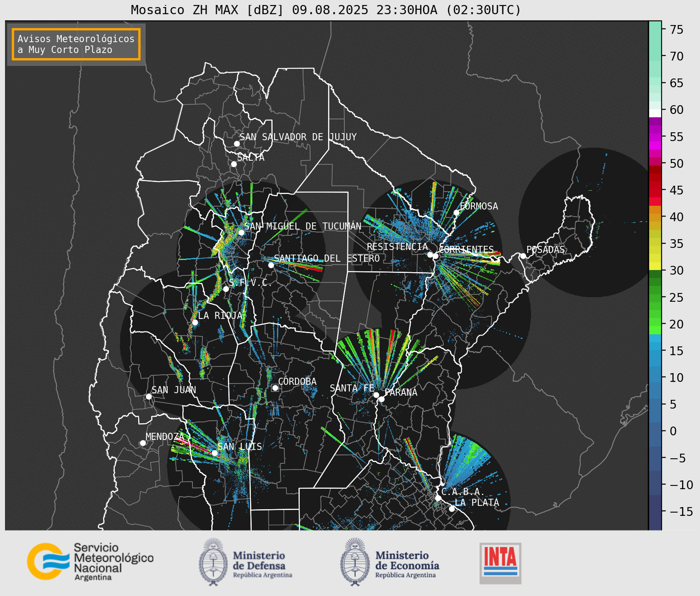The width and height of the screenshot is (700, 596).
Task: Click the San Salvador de Jujuy city marker
Action: [237, 144]
